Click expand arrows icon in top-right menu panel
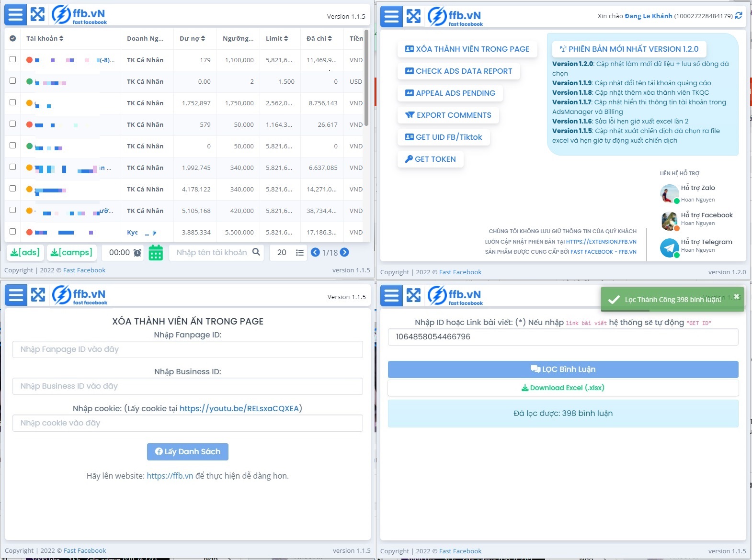 [x=414, y=17]
